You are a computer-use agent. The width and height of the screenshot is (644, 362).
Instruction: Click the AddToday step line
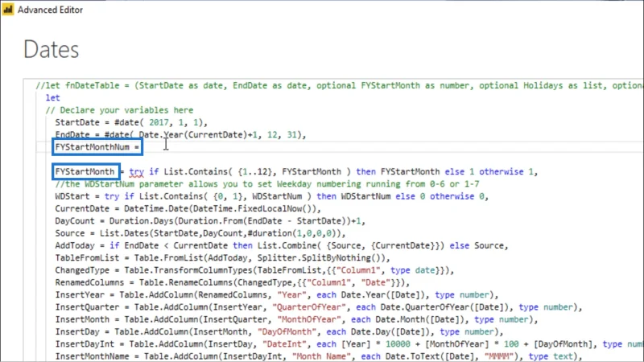point(282,245)
